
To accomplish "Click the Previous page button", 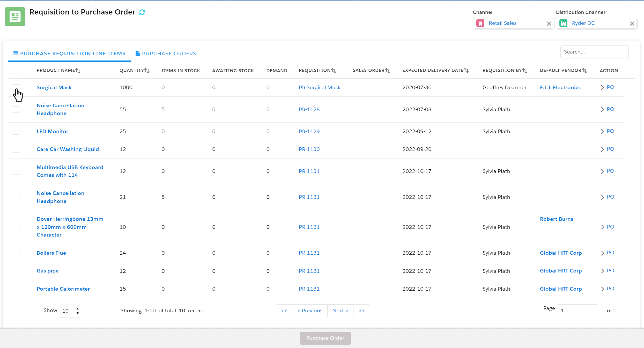I will click(310, 311).
